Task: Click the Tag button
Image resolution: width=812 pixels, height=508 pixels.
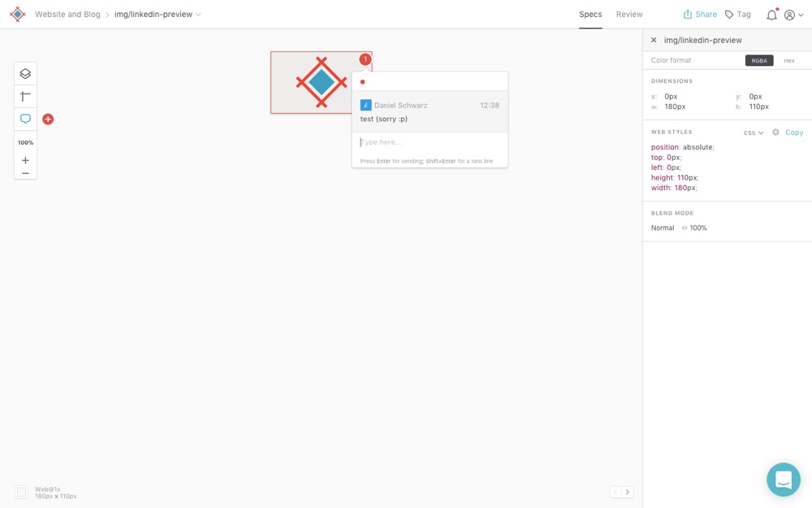Action: [x=737, y=15]
